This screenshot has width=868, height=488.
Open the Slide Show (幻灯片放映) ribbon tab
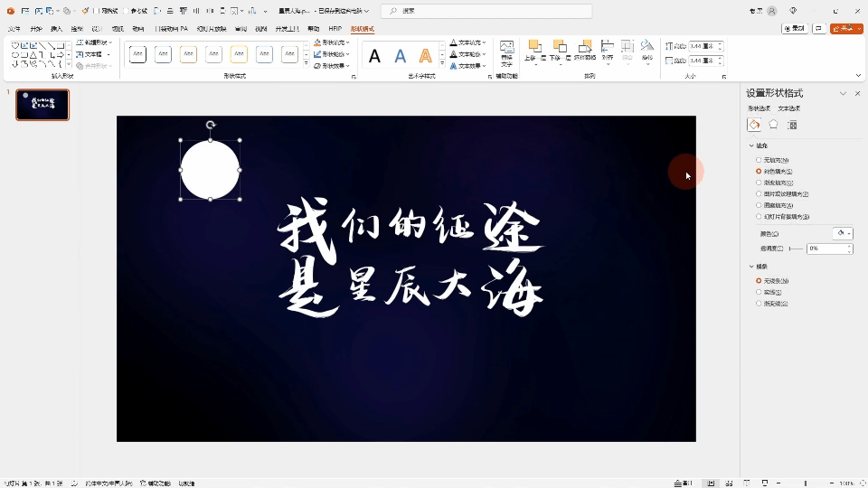pyautogui.click(x=212, y=29)
